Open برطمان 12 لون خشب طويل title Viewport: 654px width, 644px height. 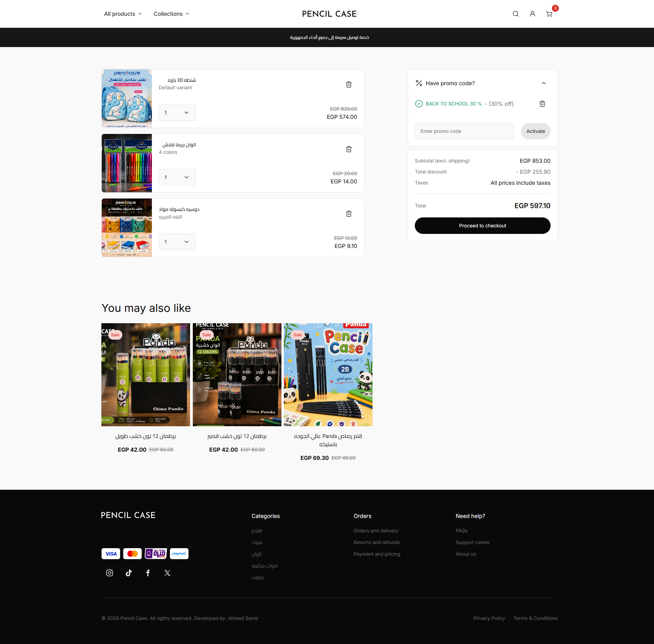[146, 436]
